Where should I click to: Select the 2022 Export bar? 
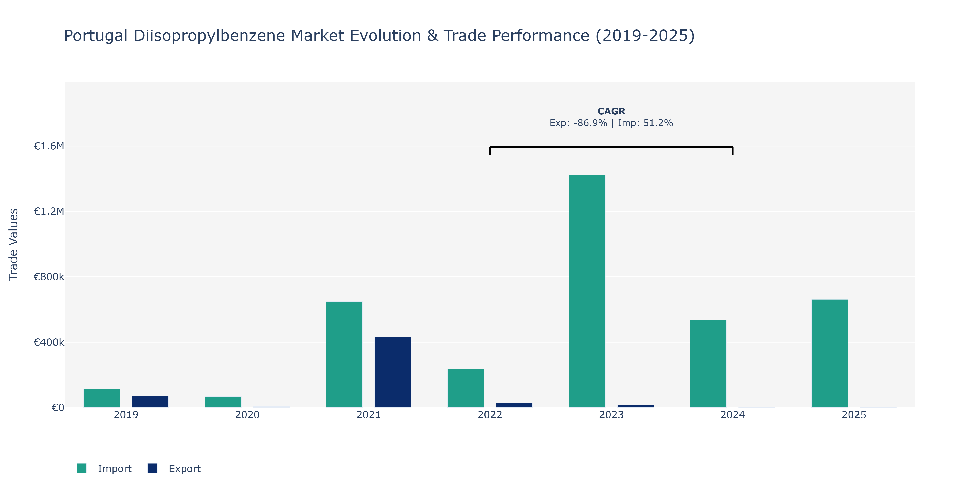tap(514, 405)
